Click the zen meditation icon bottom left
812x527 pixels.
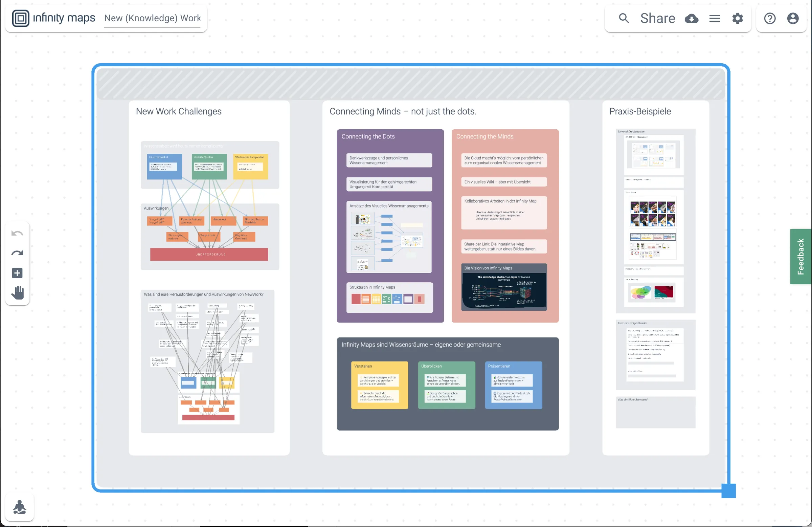click(x=19, y=507)
